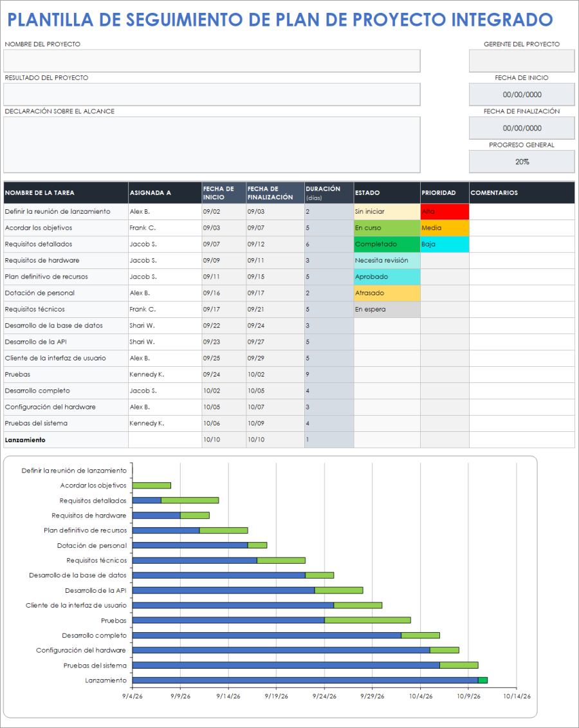Select the GERENTE DEL PROYECTO field
The height and width of the screenshot is (728, 579).
click(x=522, y=61)
